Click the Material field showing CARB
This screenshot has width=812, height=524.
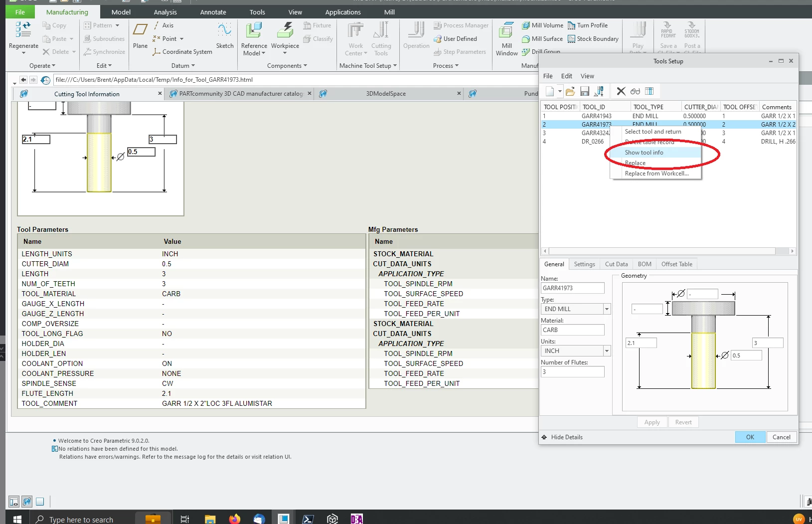click(x=573, y=330)
